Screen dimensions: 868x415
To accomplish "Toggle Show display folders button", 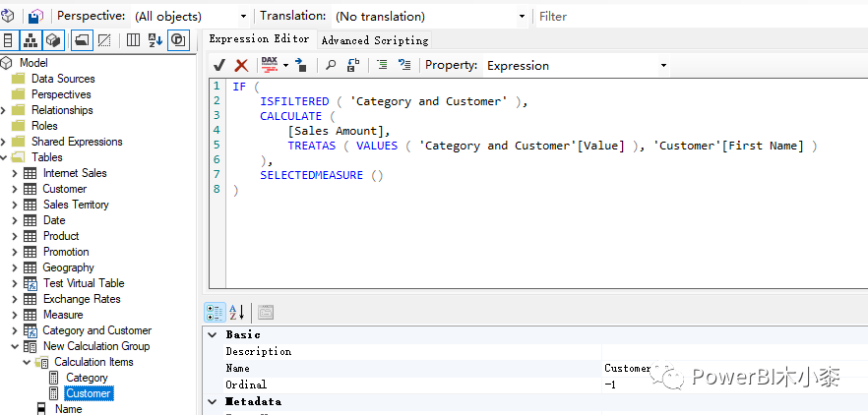I will point(83,40).
